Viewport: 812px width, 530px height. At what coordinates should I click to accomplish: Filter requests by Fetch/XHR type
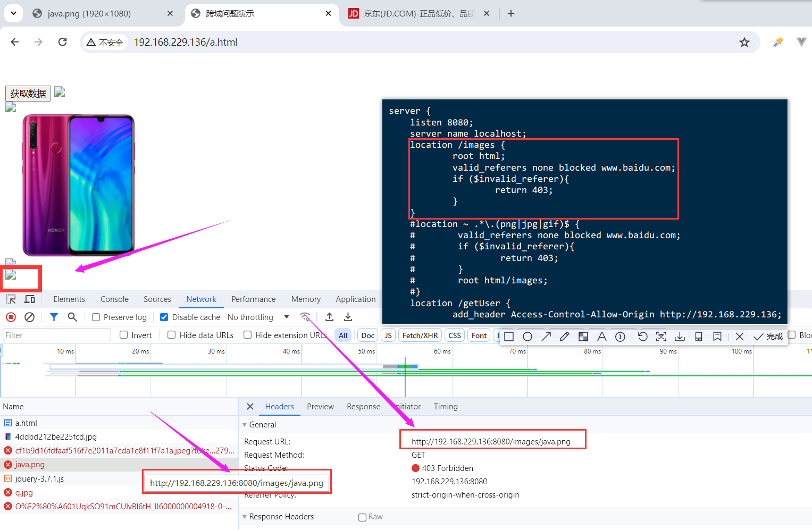pyautogui.click(x=420, y=335)
